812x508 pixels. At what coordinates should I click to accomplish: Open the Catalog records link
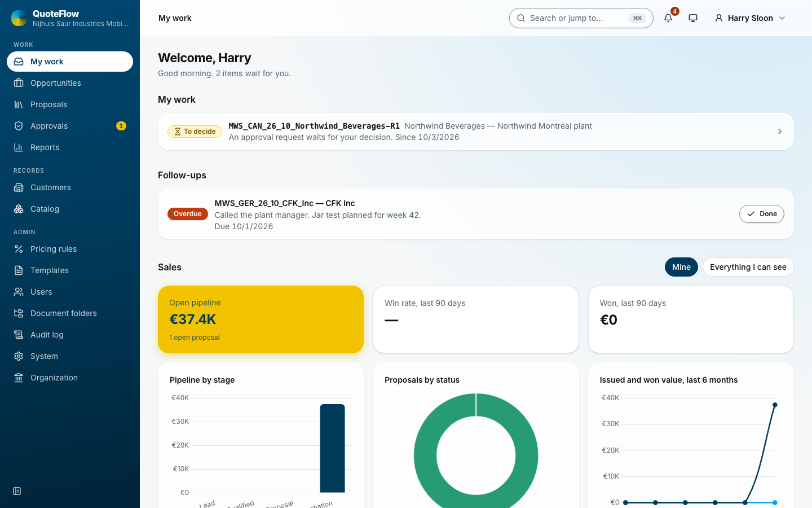click(x=70, y=209)
